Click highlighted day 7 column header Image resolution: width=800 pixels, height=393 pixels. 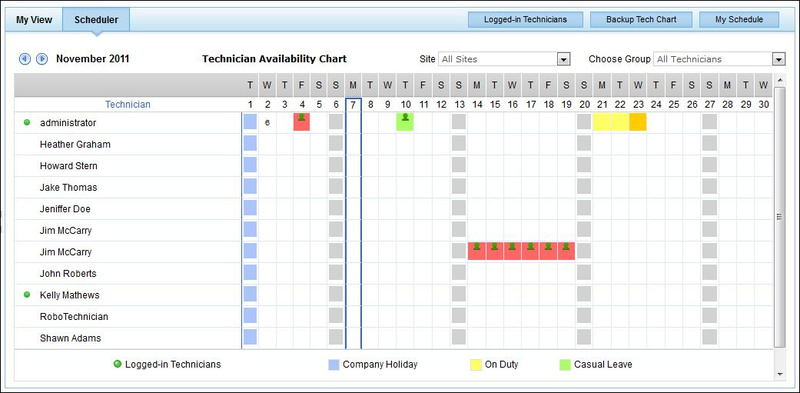pyautogui.click(x=353, y=105)
